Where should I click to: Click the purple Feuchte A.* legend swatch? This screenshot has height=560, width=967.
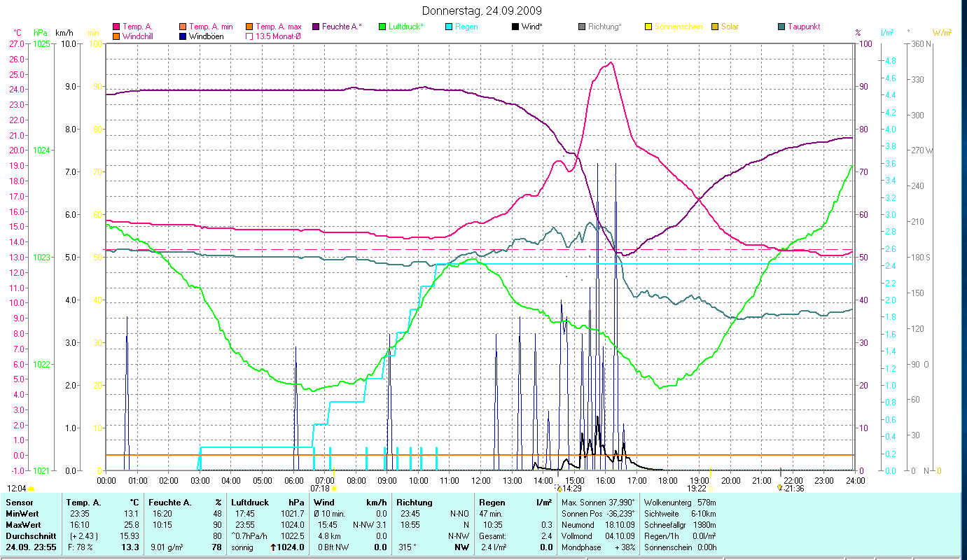[x=316, y=27]
